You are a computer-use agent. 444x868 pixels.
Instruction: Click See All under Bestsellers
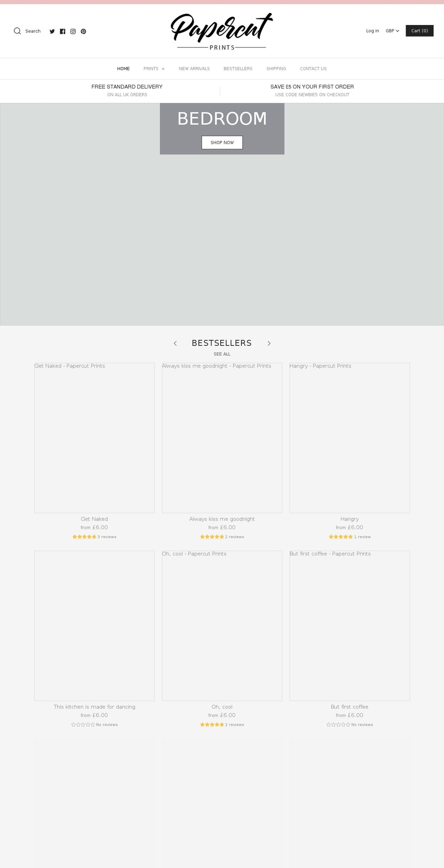pyautogui.click(x=222, y=354)
